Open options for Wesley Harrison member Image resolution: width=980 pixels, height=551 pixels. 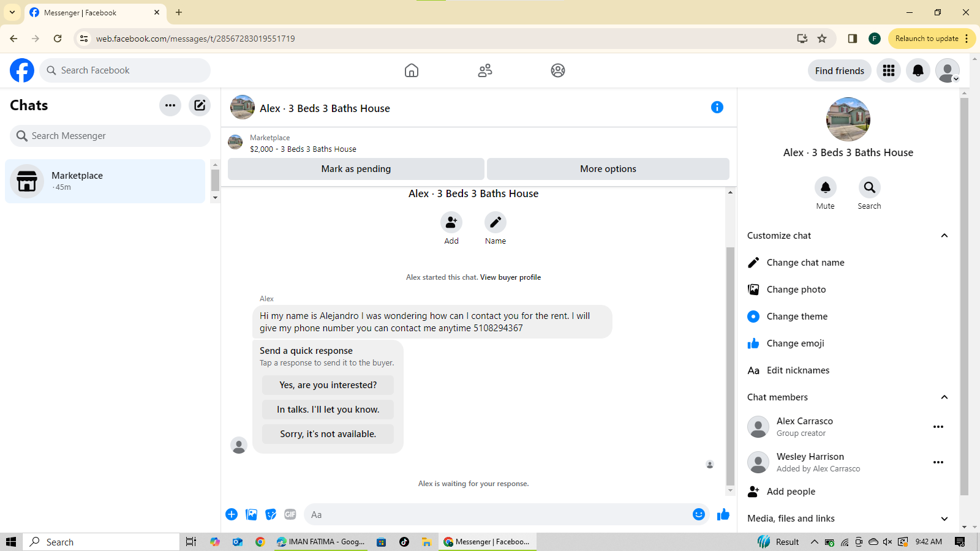tap(938, 462)
